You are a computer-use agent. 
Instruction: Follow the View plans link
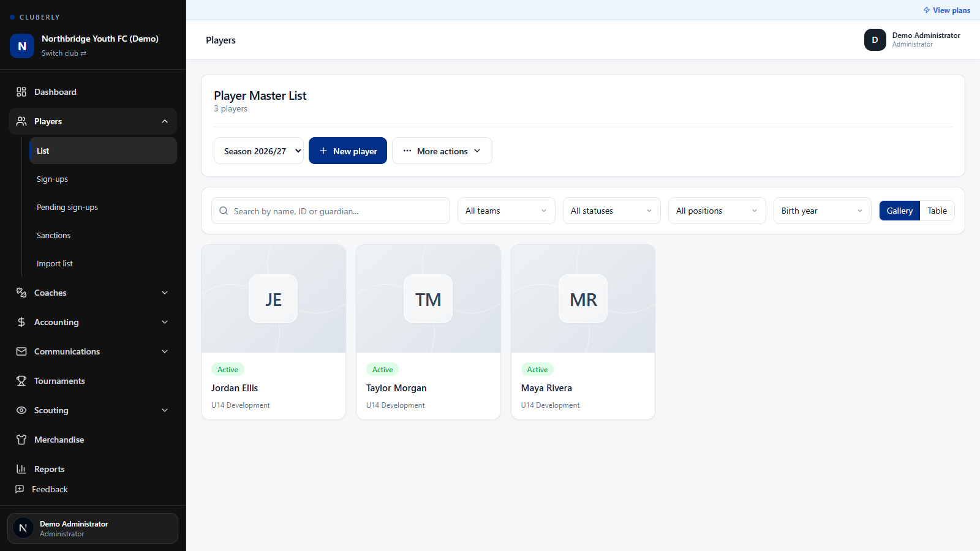(947, 10)
